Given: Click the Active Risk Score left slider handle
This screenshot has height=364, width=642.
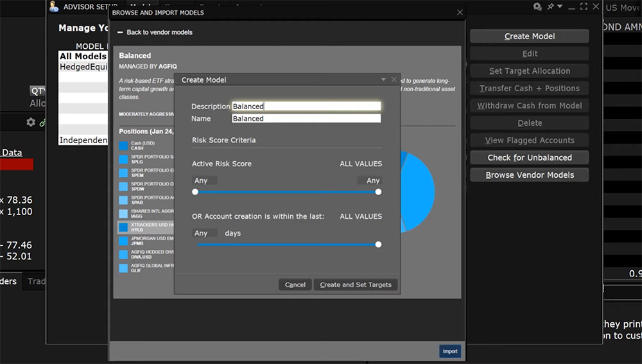Looking at the screenshot, I should click(x=195, y=191).
